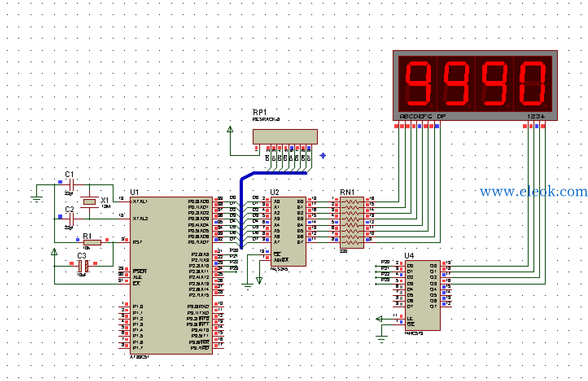Select capacitor C1 symbol
The image size is (588, 381).
[x=71, y=185]
